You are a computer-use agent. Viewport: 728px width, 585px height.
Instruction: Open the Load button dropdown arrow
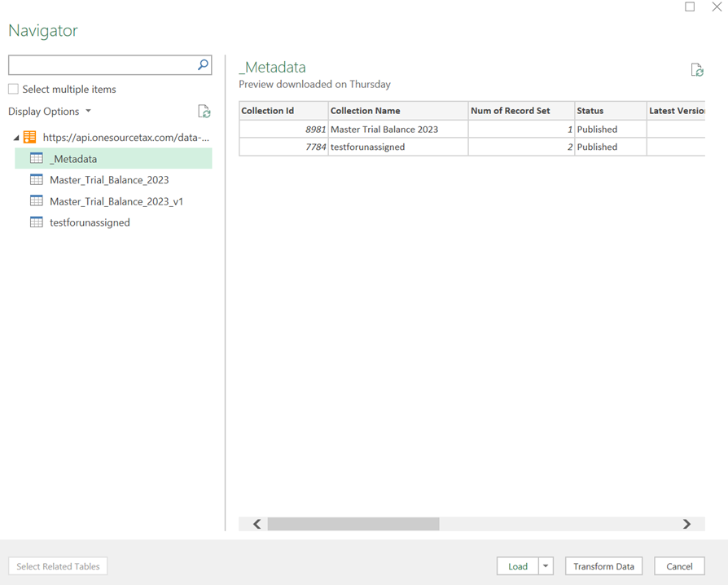pos(546,566)
